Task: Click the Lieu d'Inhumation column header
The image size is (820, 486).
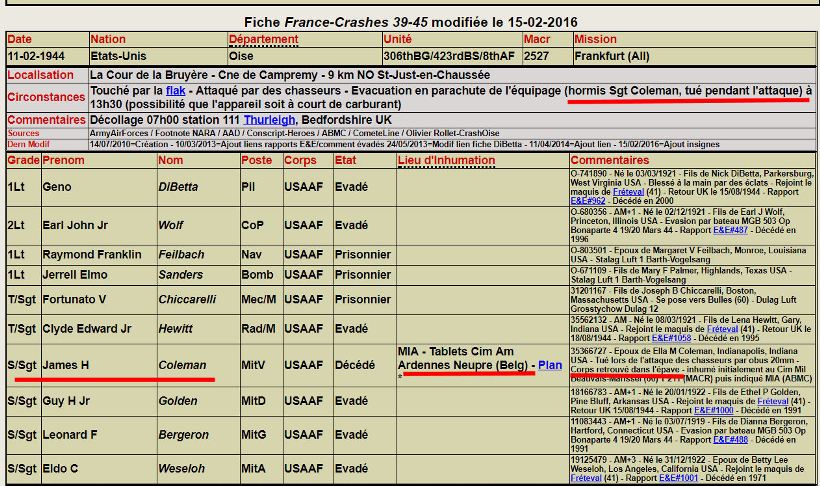Action: click(447, 161)
